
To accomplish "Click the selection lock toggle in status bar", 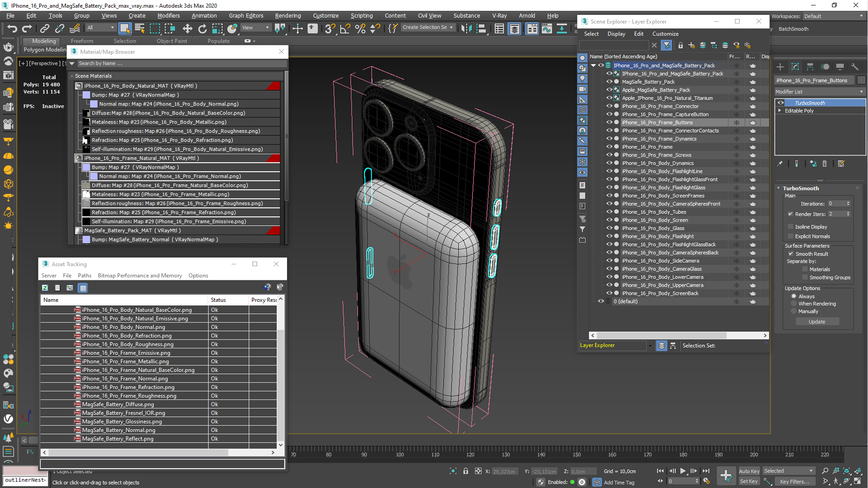I will (x=466, y=471).
